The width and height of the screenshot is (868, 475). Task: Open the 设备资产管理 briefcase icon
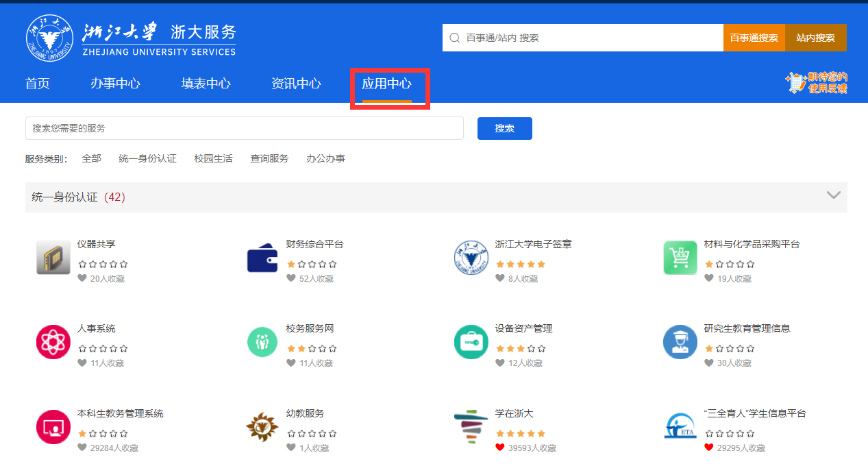coord(471,342)
